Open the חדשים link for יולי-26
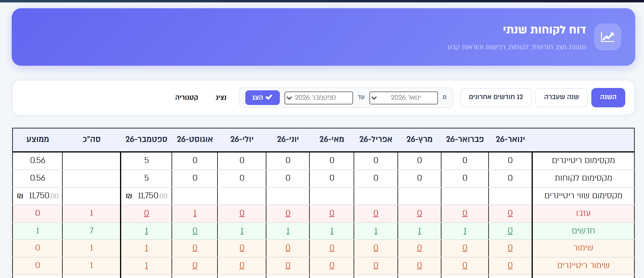The height and width of the screenshot is (278, 644). click(242, 231)
